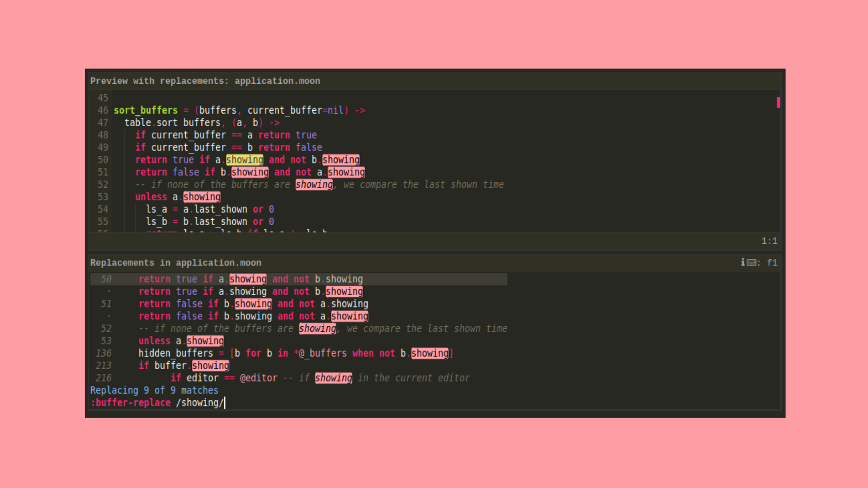Select replacement row 53 'unless a.showing'
868x488 pixels.
pos(299,341)
